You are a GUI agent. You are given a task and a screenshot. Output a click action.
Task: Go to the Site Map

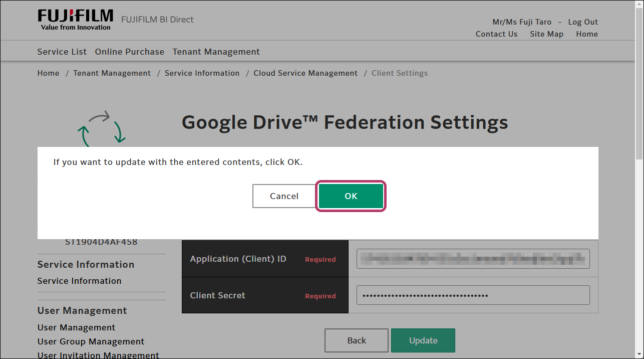(x=546, y=34)
